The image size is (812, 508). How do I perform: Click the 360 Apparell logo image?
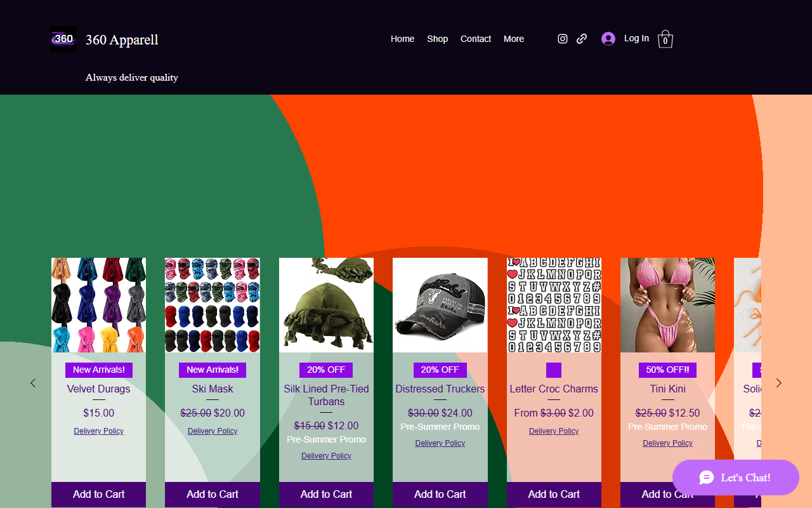point(63,39)
